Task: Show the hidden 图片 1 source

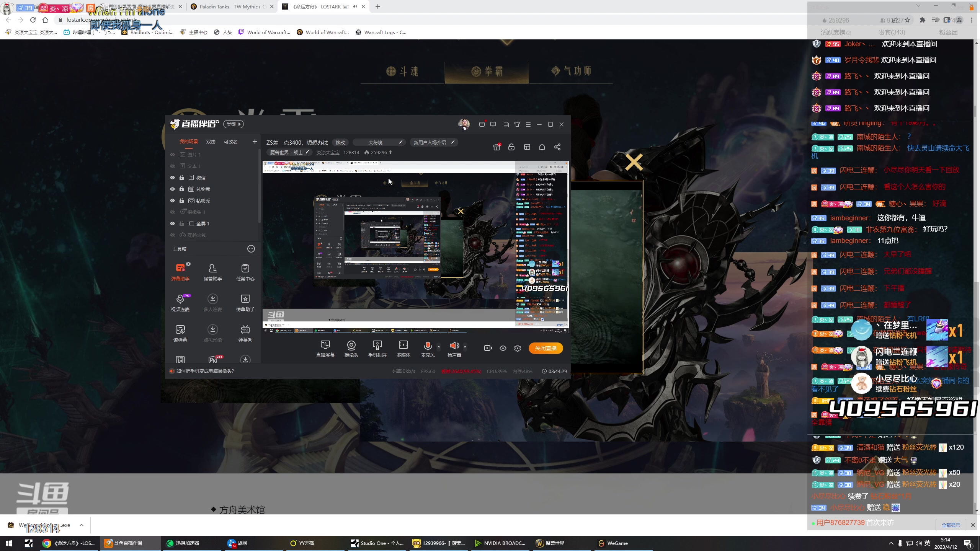Action: click(x=172, y=155)
